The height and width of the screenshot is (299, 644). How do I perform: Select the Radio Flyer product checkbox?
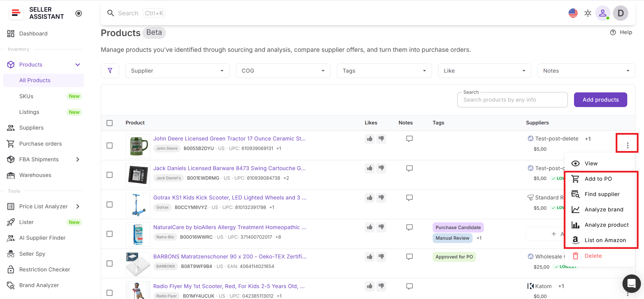pos(110,293)
